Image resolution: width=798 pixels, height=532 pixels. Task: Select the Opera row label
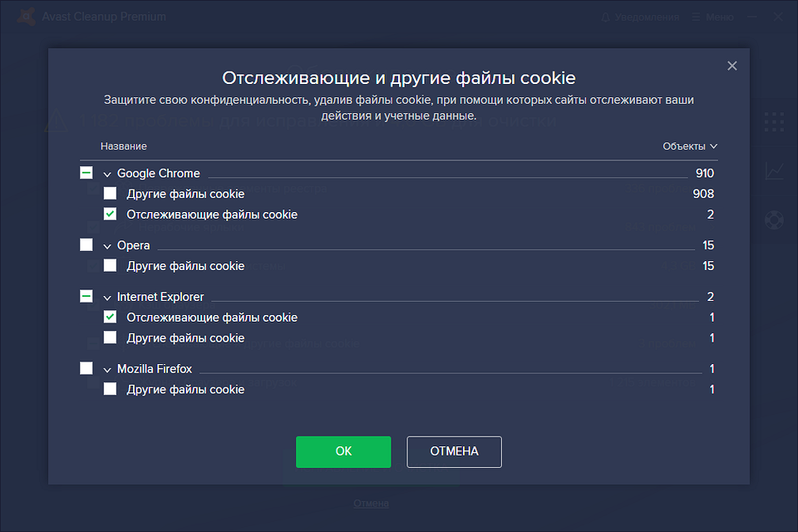[x=133, y=245]
